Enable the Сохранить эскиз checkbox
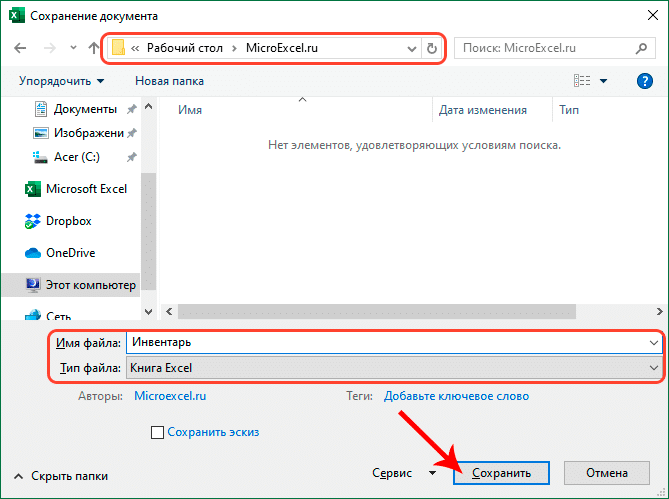Viewport: 669px width, 499px height. (157, 432)
